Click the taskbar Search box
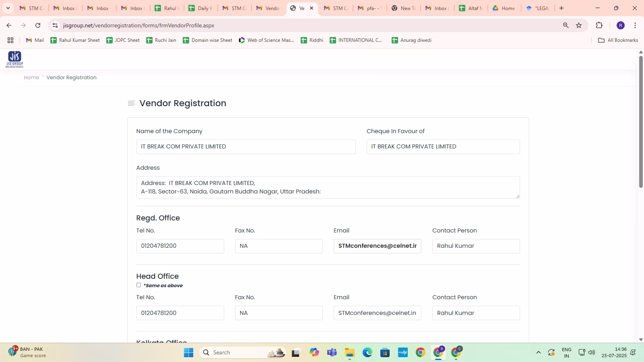 (243, 353)
